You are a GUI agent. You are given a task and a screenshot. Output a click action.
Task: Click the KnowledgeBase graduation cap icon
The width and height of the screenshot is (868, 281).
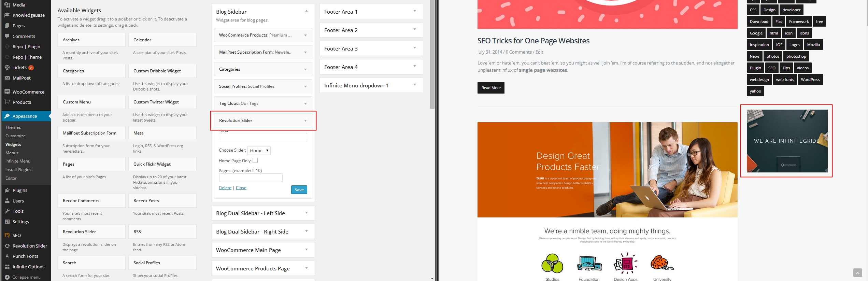pyautogui.click(x=7, y=15)
